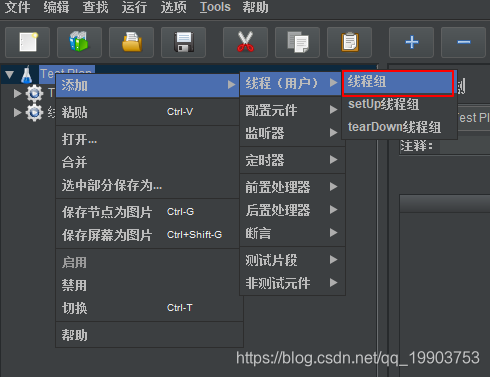Open the 配置元件 submenu
This screenshot has width=490, height=377.
pyautogui.click(x=292, y=110)
